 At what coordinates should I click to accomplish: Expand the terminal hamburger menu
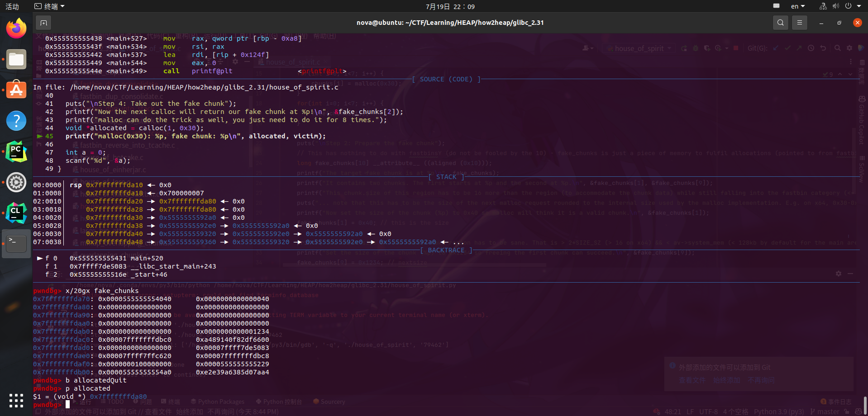(x=800, y=23)
